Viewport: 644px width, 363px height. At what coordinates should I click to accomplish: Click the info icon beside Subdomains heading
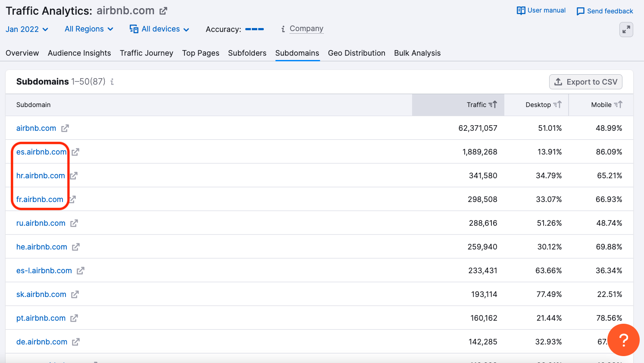click(112, 82)
